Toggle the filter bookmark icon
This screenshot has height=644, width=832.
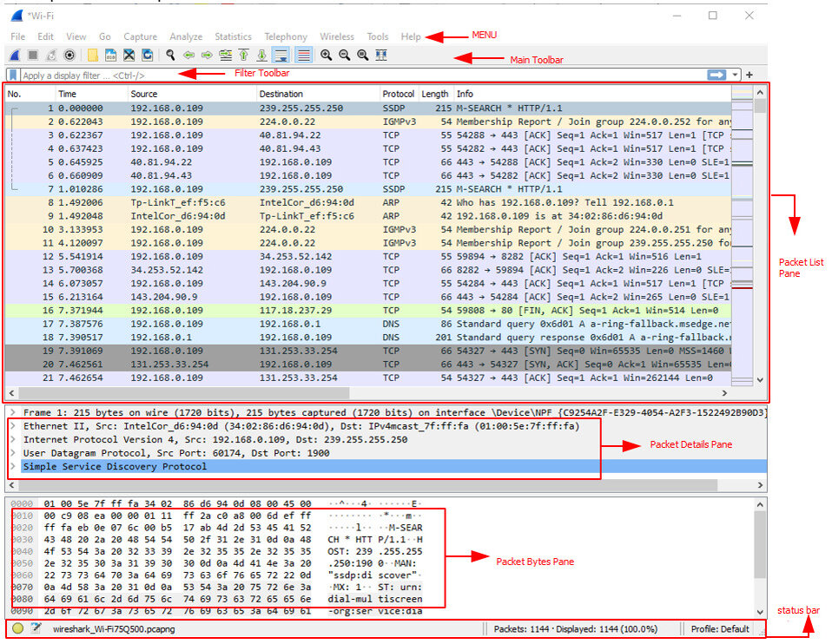coord(14,74)
